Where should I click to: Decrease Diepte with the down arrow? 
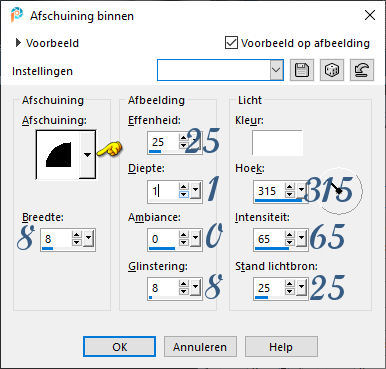(x=183, y=195)
